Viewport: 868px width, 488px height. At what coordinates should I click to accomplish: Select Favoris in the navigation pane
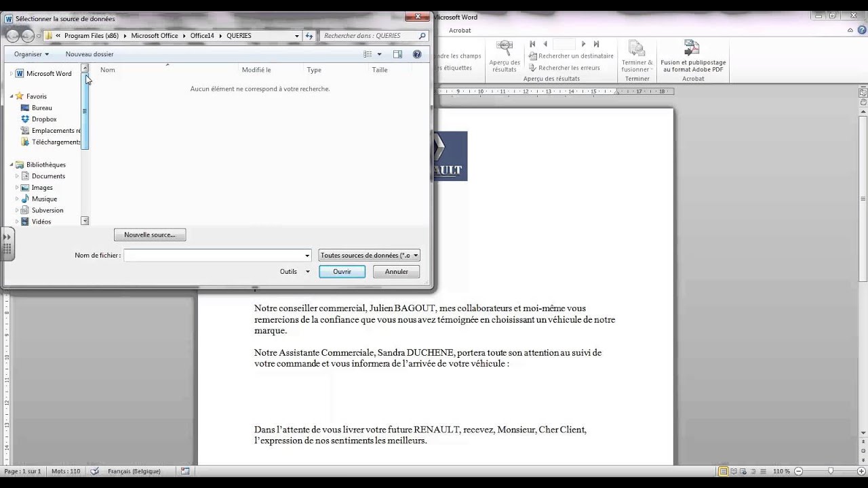click(x=31, y=96)
